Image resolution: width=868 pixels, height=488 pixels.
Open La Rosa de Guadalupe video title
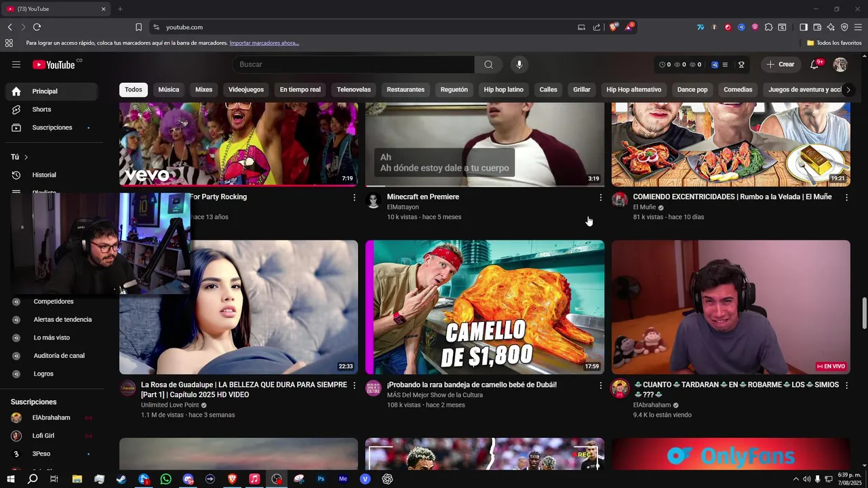244,390
